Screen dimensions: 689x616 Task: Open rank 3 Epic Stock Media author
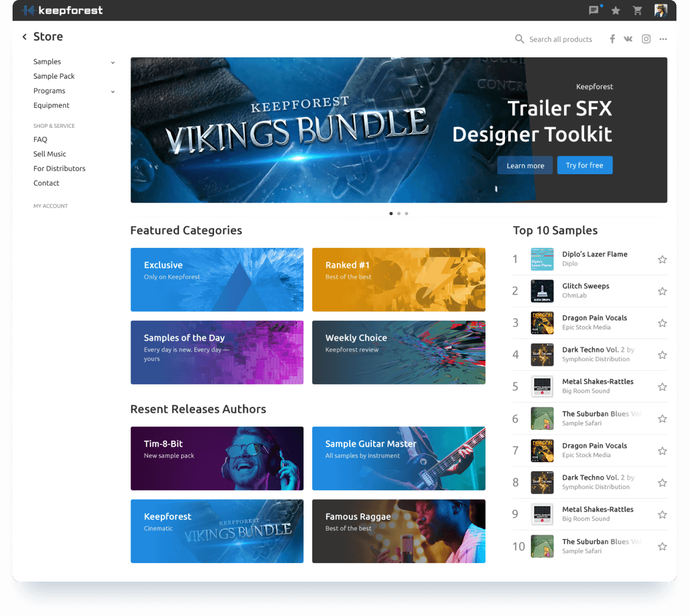point(586,327)
